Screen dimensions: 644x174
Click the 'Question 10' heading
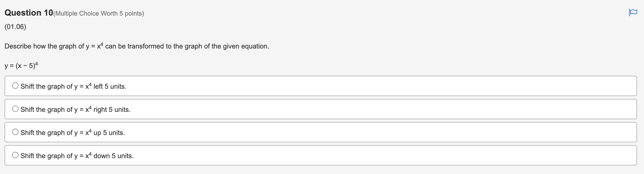coord(28,12)
